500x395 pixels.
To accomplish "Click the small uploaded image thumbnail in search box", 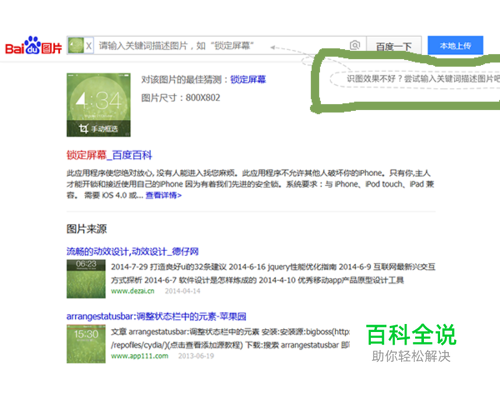I will tap(76, 45).
